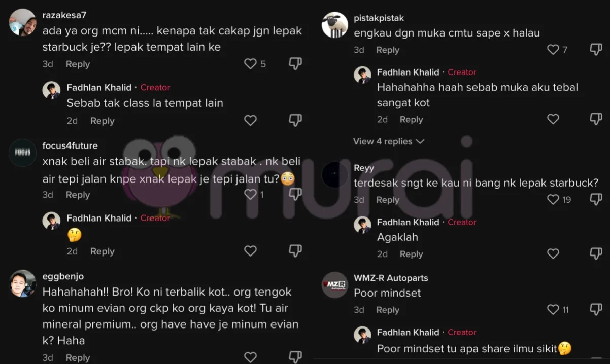Screen dimensions: 610x364
Task: Dislike eggbenjo's comment about evian
Action: [x=295, y=357]
